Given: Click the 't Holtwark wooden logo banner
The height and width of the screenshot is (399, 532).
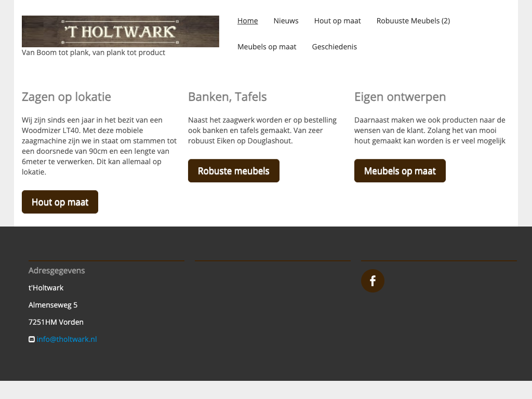Looking at the screenshot, I should 121,31.
